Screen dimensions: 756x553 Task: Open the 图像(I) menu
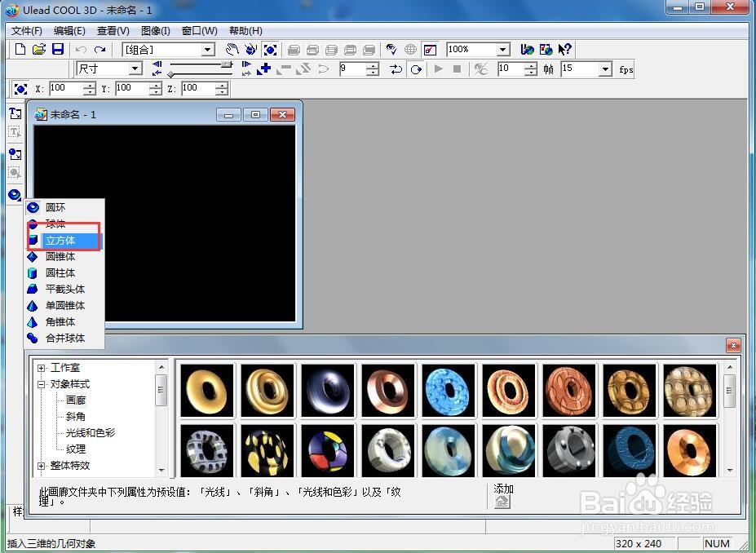click(155, 31)
